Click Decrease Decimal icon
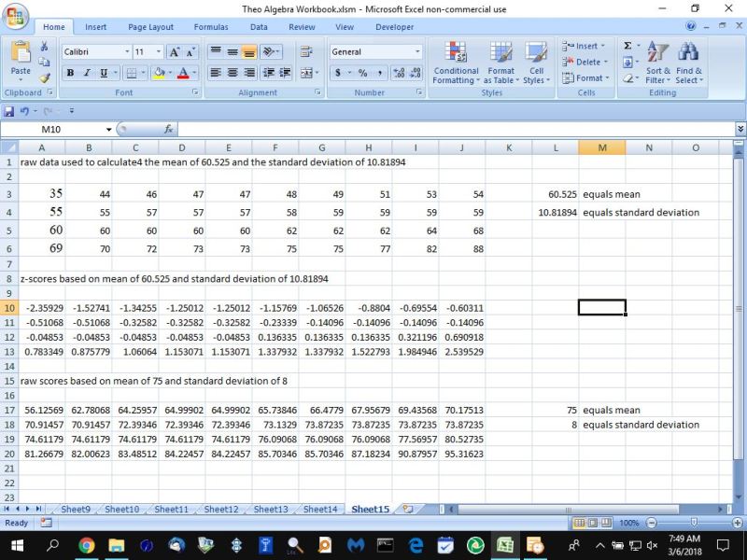The width and height of the screenshot is (747, 560). [416, 73]
